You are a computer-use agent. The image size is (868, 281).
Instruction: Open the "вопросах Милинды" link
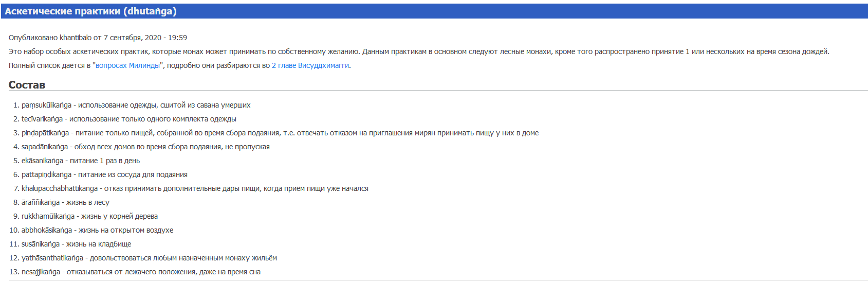pos(127,65)
